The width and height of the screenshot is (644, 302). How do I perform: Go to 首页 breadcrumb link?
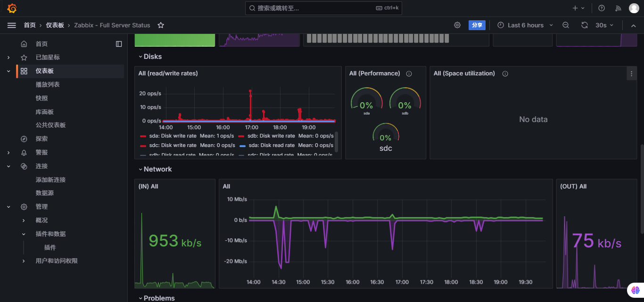pyautogui.click(x=30, y=25)
